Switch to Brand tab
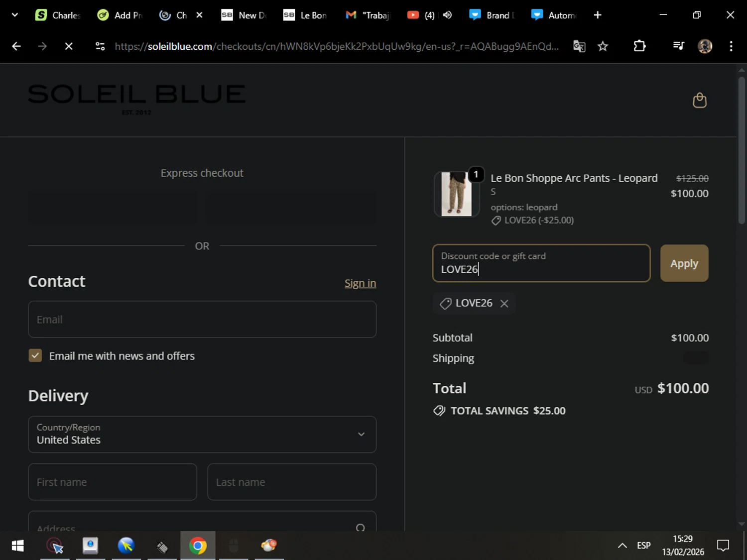The height and width of the screenshot is (560, 747). (x=492, y=15)
